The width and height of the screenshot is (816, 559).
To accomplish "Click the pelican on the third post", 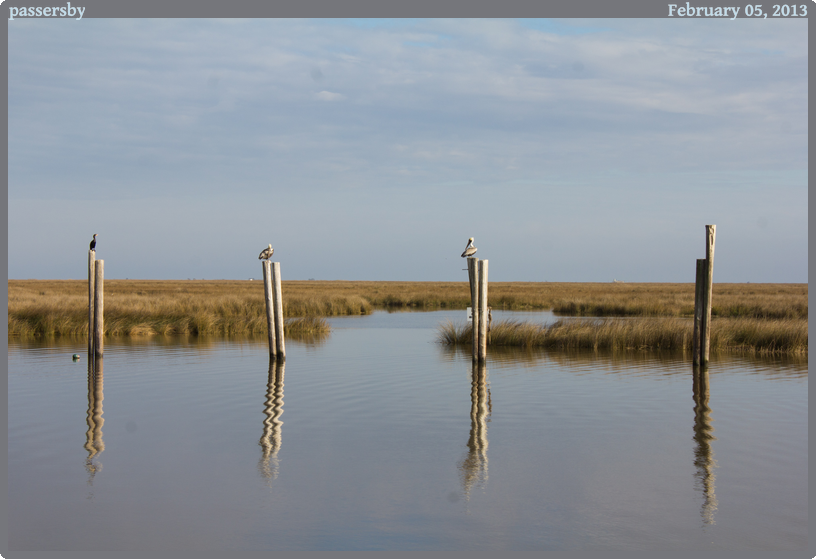I will click(x=469, y=248).
